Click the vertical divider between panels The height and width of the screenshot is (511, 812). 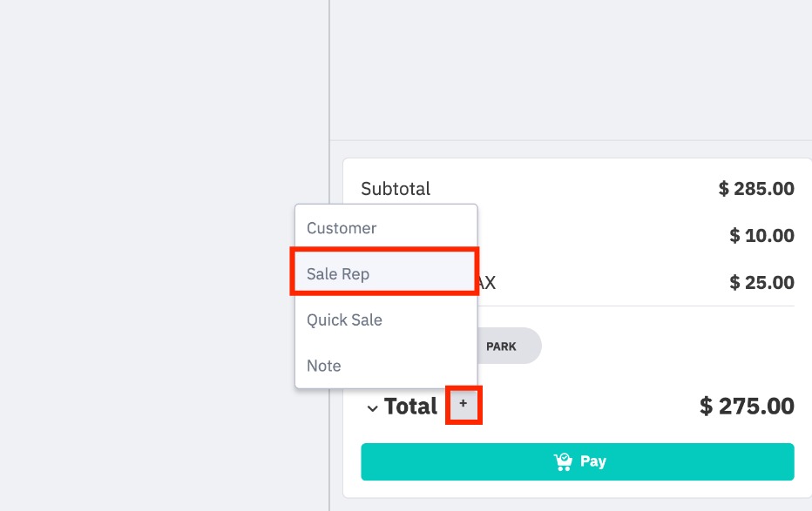pyautogui.click(x=329, y=87)
